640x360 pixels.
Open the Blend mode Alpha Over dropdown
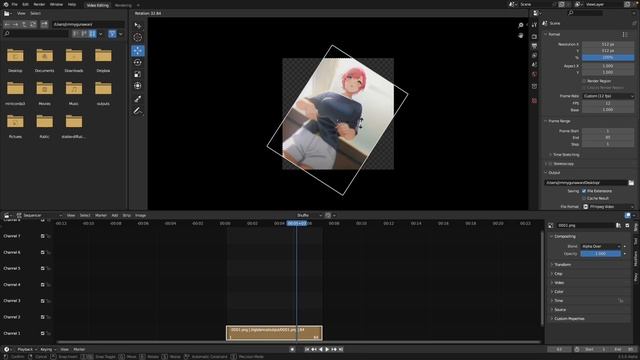[x=601, y=246]
